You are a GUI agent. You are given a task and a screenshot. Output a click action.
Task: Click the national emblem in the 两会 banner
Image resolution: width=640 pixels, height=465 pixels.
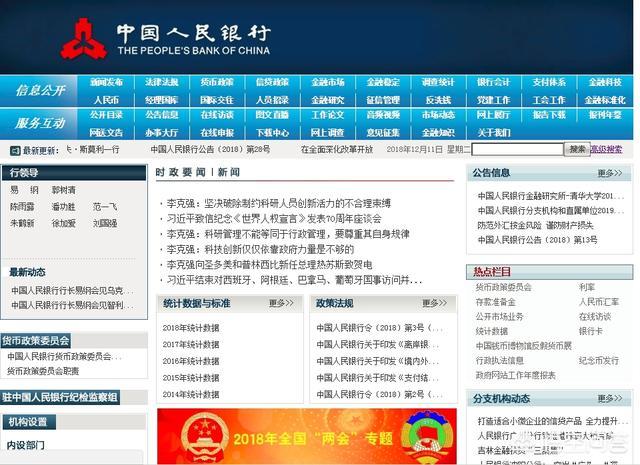[205, 435]
